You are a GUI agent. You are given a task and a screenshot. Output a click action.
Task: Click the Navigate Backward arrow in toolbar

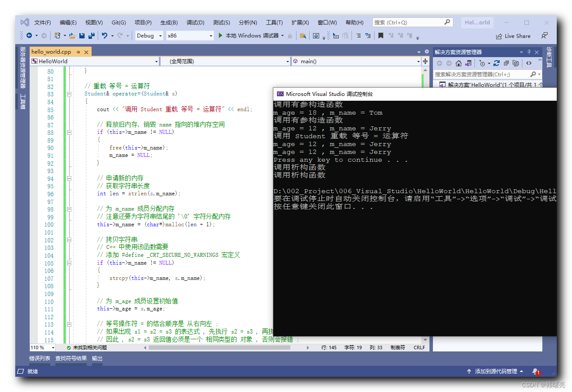29,36
